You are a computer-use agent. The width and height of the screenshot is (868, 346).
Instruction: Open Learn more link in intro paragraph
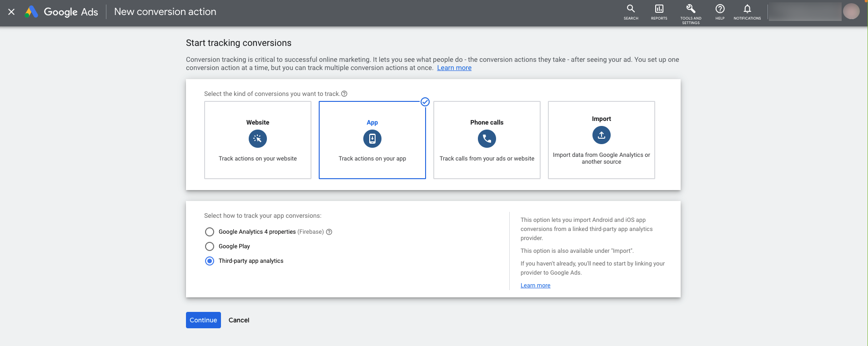pyautogui.click(x=454, y=68)
